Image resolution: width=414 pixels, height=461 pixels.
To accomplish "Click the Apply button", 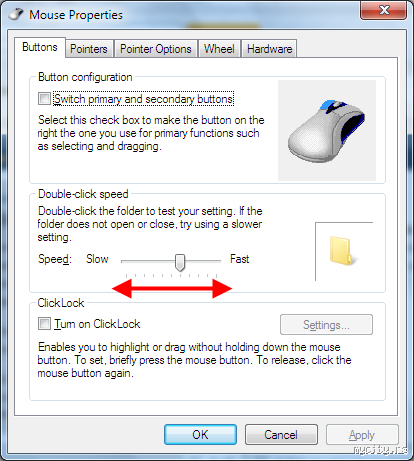I will 362,434.
